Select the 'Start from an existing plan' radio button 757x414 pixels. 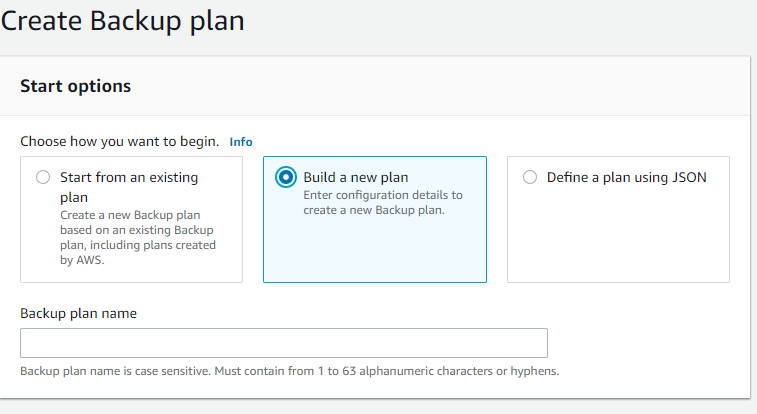[43, 177]
